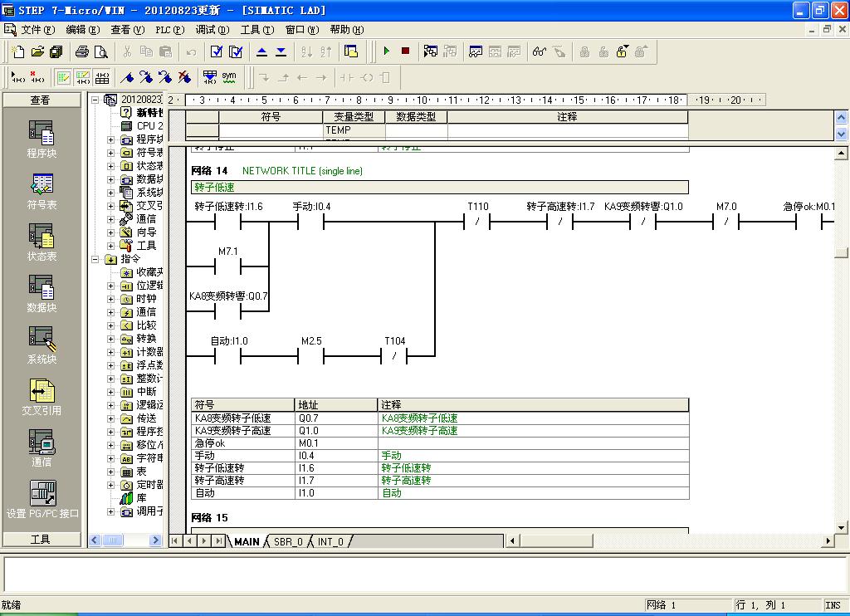This screenshot has height=616, width=850.
Task: Click the delete network icon
Action: tap(37, 77)
